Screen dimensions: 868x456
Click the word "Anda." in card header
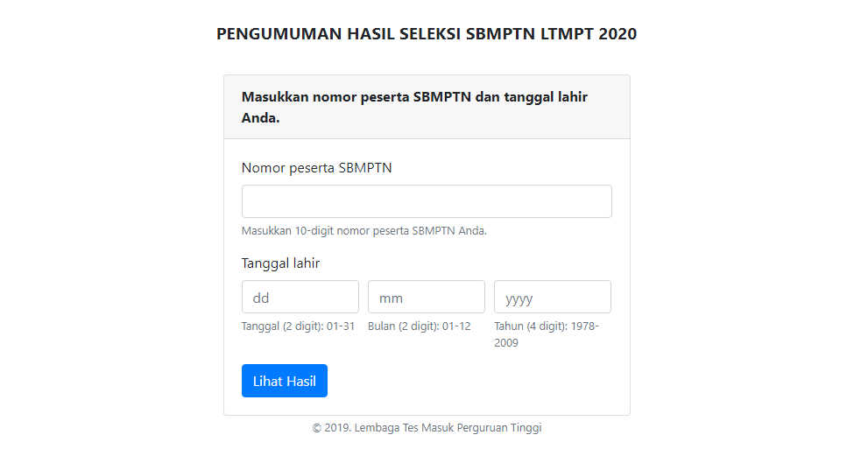click(x=260, y=117)
